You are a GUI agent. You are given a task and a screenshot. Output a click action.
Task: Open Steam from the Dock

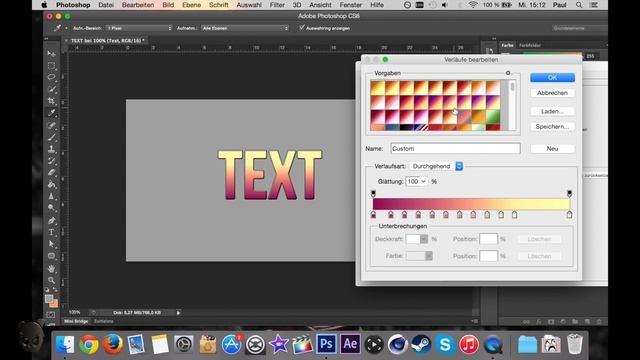(421, 344)
